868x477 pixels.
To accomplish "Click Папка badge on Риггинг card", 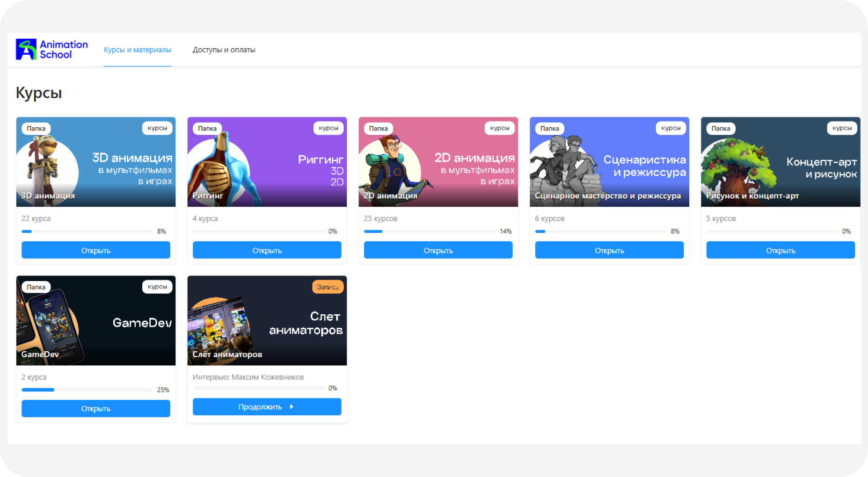I will [x=207, y=129].
